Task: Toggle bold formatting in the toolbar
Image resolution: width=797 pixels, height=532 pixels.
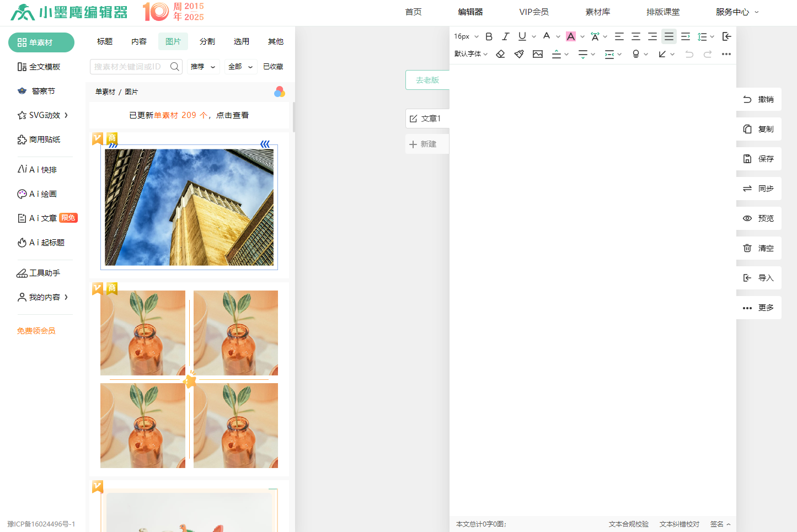Action: 489,36
